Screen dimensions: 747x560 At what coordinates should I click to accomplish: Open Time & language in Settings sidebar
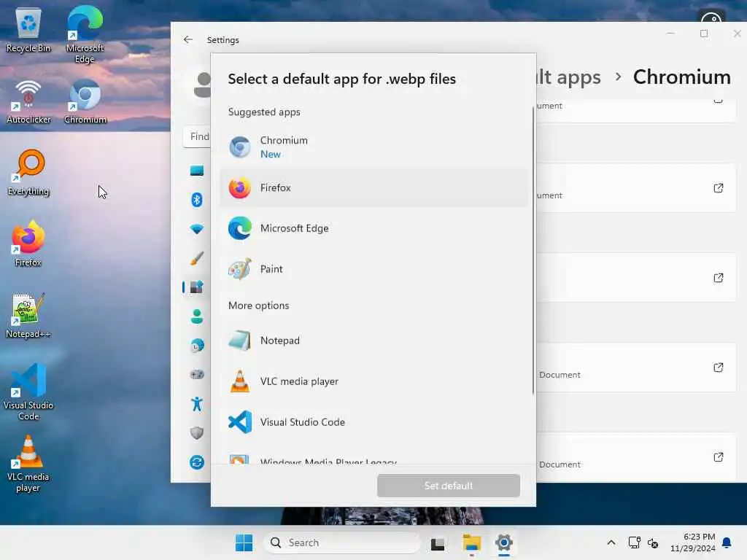pos(197,346)
